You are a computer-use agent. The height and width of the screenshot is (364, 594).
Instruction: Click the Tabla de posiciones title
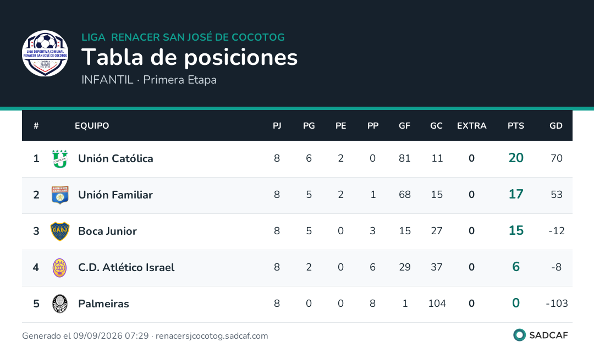coord(189,57)
